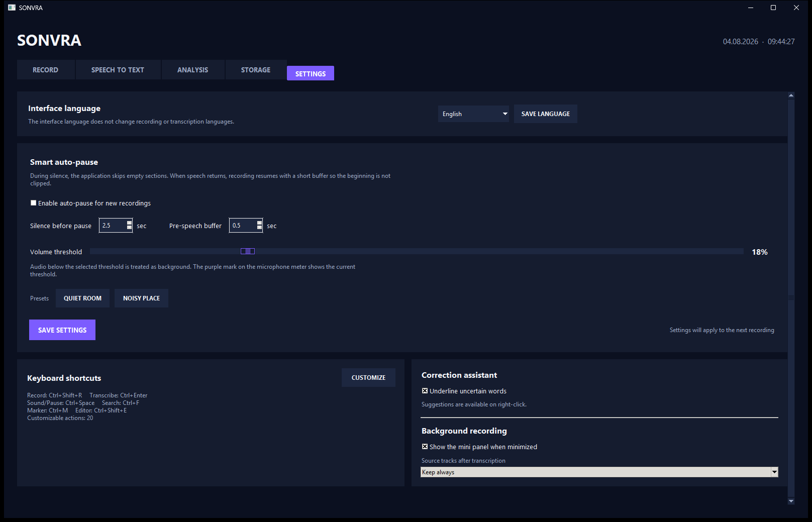812x522 pixels.
Task: Increase Silence before pause value
Action: (x=130, y=223)
